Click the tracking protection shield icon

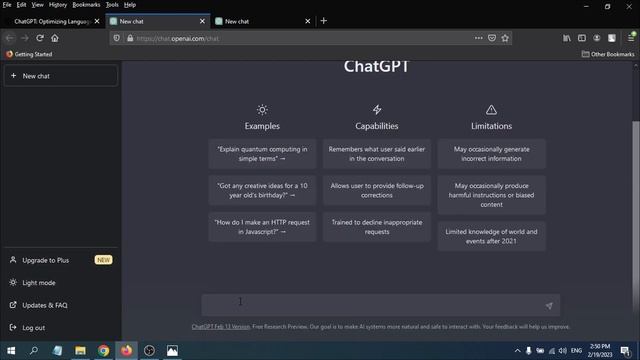click(x=117, y=38)
